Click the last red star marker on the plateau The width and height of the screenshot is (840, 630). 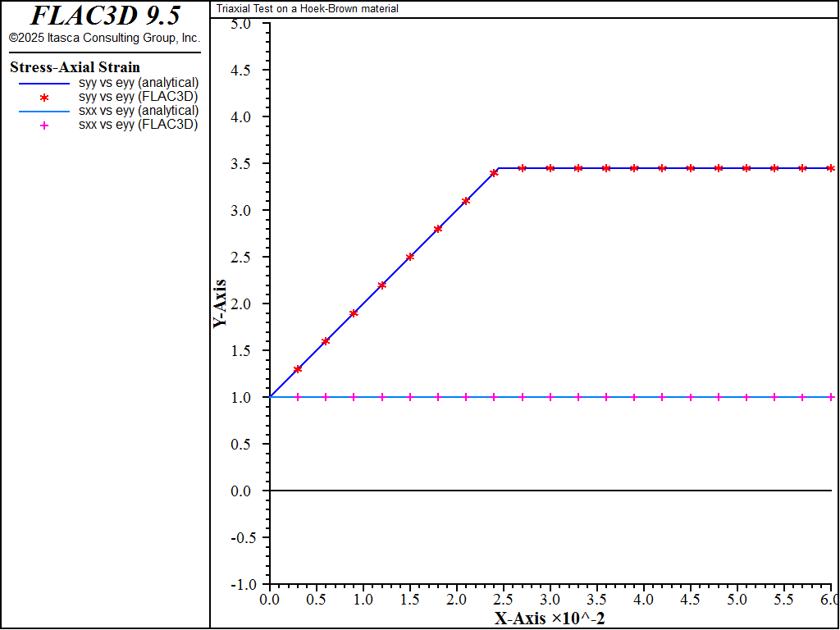pos(830,168)
